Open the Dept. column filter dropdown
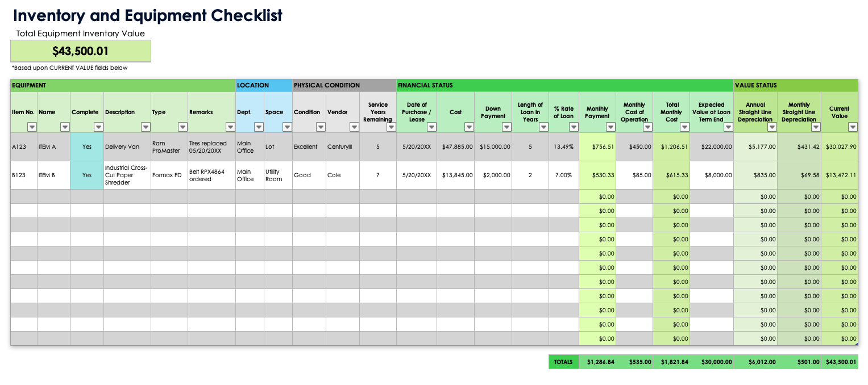868x385 pixels. point(259,127)
